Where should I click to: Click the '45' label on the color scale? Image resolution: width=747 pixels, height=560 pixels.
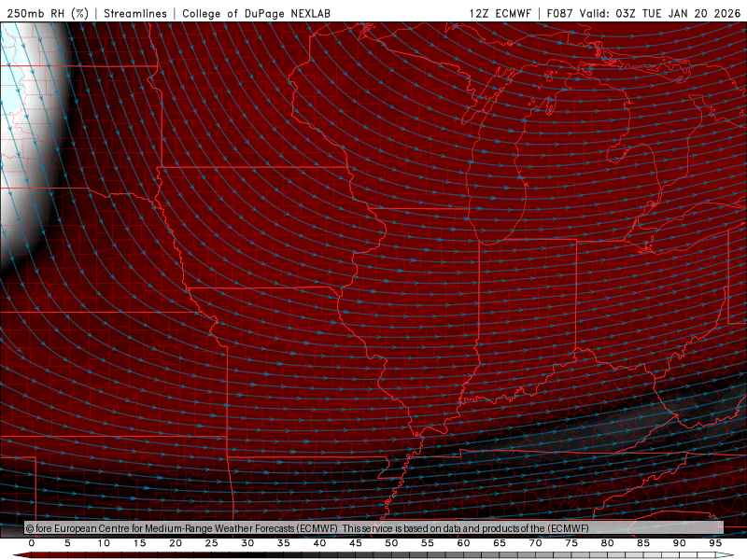pyautogui.click(x=356, y=543)
